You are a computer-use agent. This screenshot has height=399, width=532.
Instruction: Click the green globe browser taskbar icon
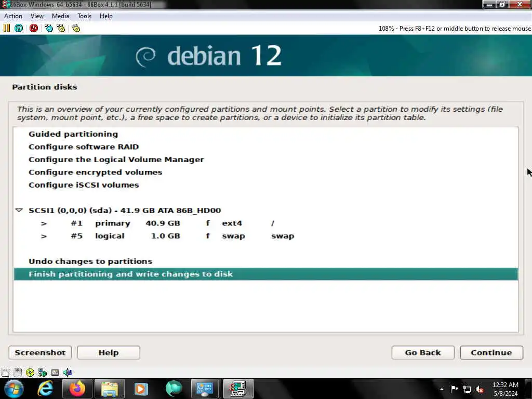(174, 389)
